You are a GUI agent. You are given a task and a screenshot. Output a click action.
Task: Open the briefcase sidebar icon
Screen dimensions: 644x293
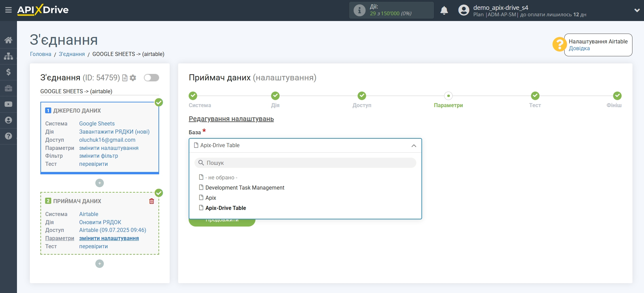pyautogui.click(x=8, y=88)
